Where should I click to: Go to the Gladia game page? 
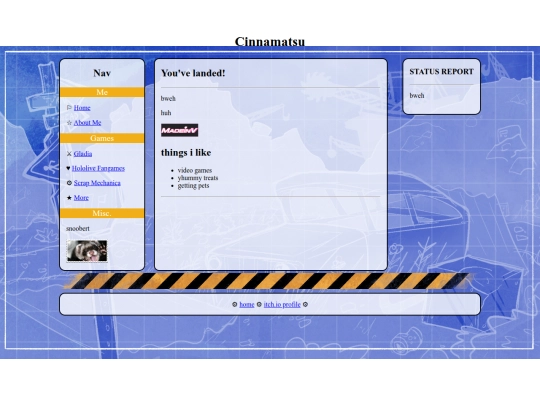pos(83,154)
